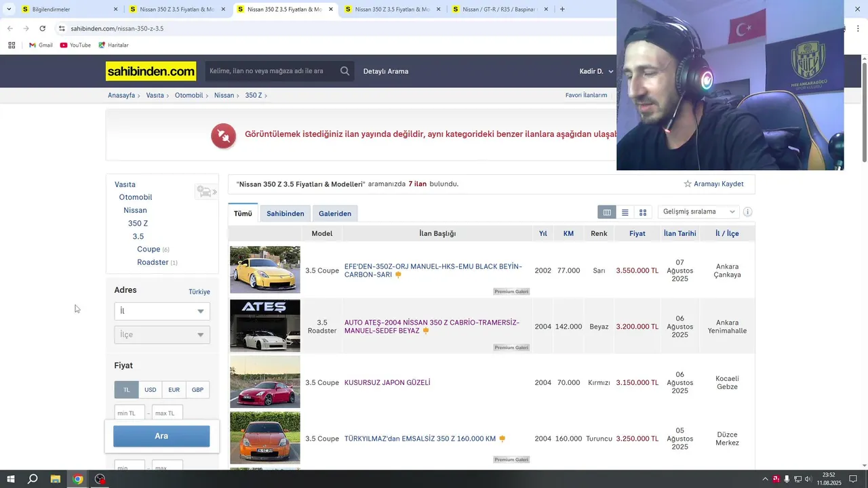The height and width of the screenshot is (488, 868).
Task: Open Gmail bookmark
Action: pos(41,45)
